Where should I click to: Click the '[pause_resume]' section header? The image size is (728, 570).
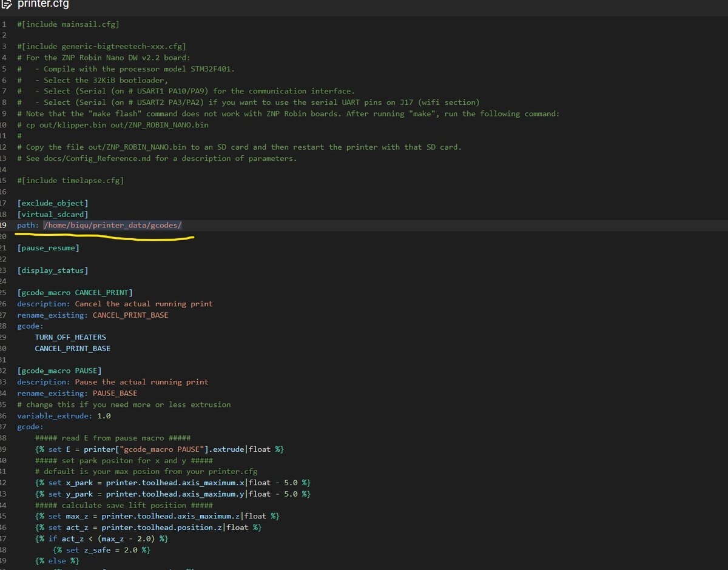48,248
